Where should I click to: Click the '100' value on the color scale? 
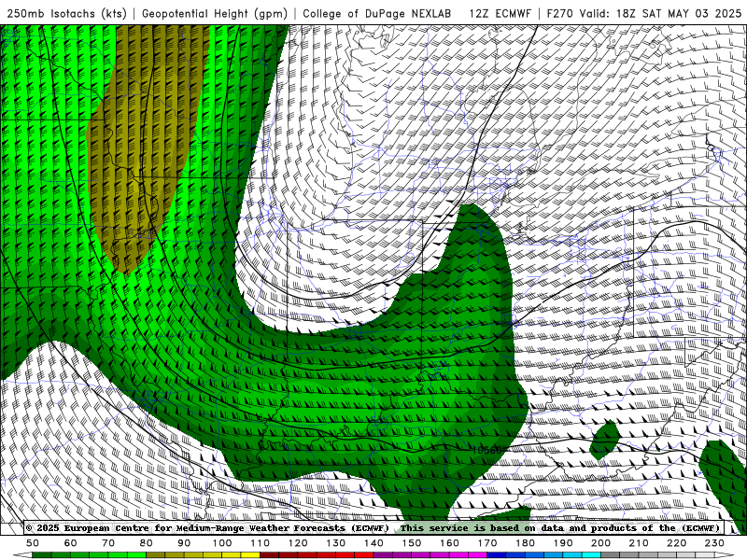click(x=222, y=543)
